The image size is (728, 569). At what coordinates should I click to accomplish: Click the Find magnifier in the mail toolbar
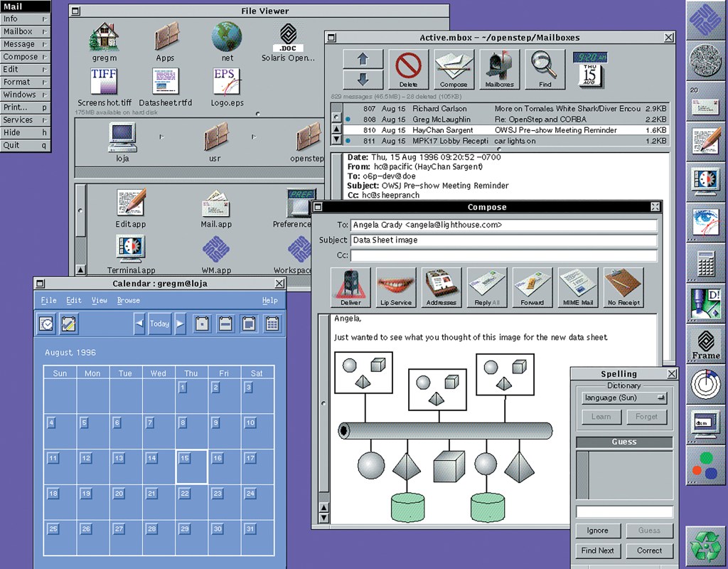click(545, 69)
